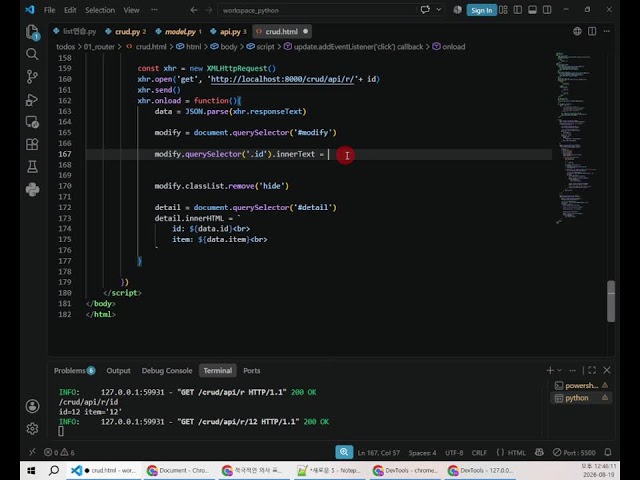The image size is (640, 480).
Task: Select the body breadcrumb item
Action: [x=224, y=47]
